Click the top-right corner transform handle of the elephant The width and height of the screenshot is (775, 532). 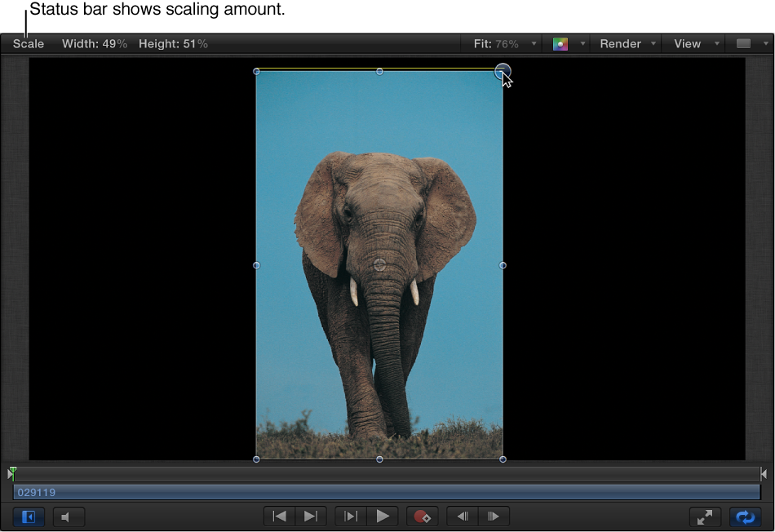pyautogui.click(x=503, y=71)
